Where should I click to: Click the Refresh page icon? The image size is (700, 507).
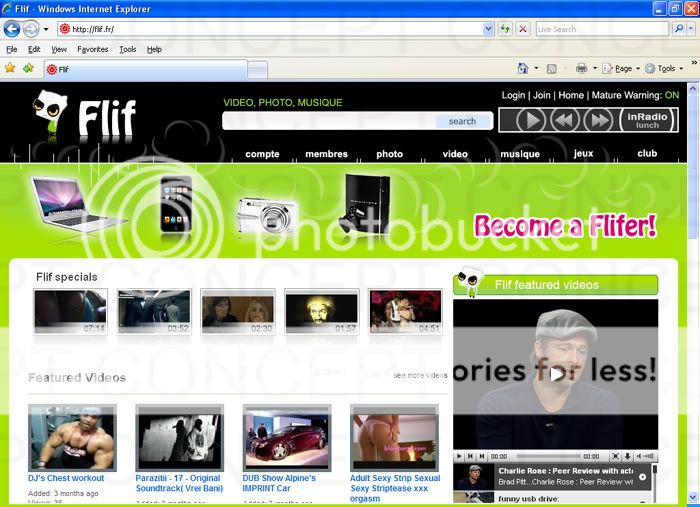point(505,29)
